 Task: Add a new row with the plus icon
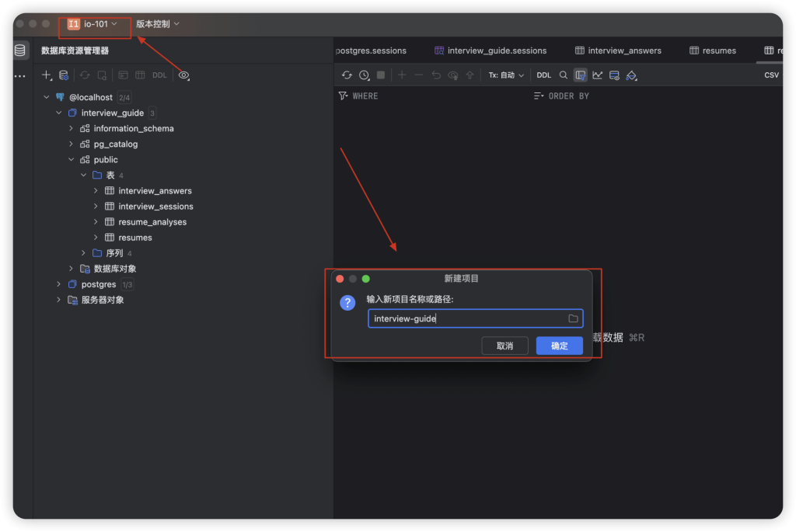(x=401, y=75)
